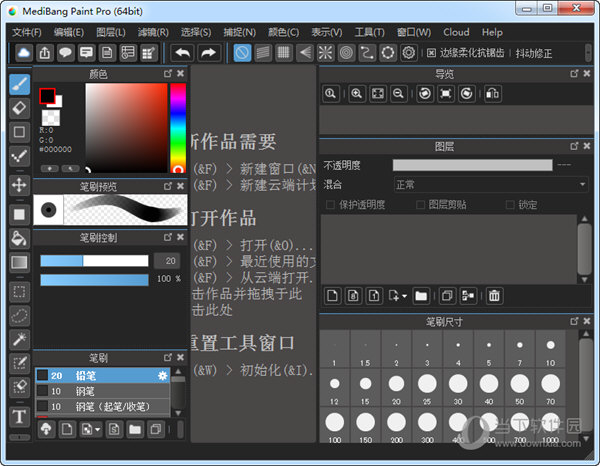Click the 钢笔（起笔/收笔） brush row
Image resolution: width=600 pixels, height=466 pixels.
click(103, 406)
